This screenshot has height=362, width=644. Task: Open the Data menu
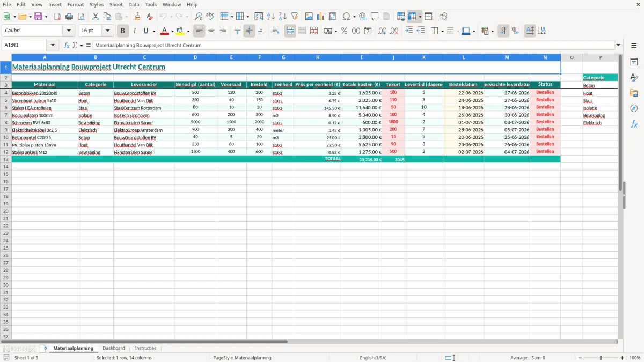134,4
